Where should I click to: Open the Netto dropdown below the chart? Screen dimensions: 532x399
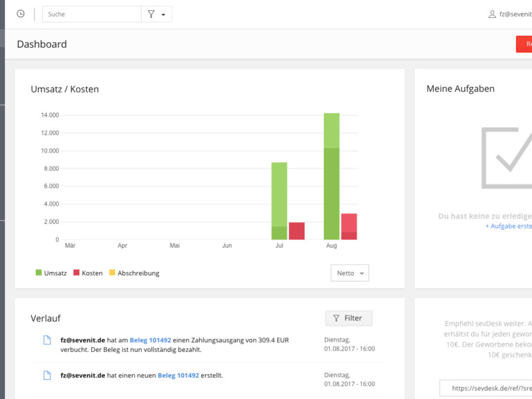[x=350, y=273]
